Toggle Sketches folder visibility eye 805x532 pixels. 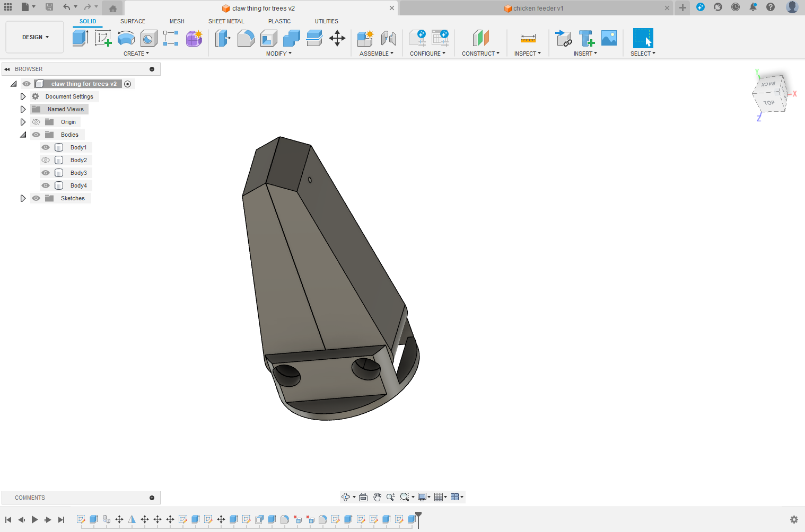click(x=36, y=198)
